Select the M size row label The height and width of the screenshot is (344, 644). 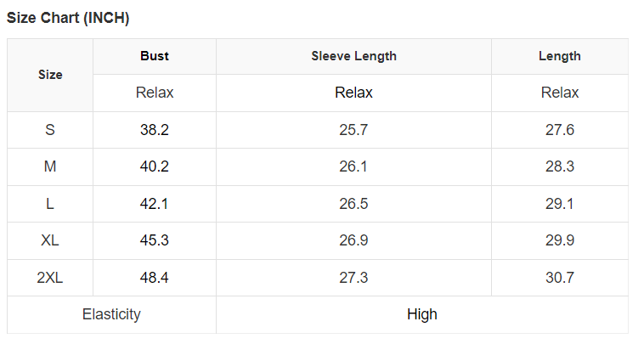(x=50, y=166)
